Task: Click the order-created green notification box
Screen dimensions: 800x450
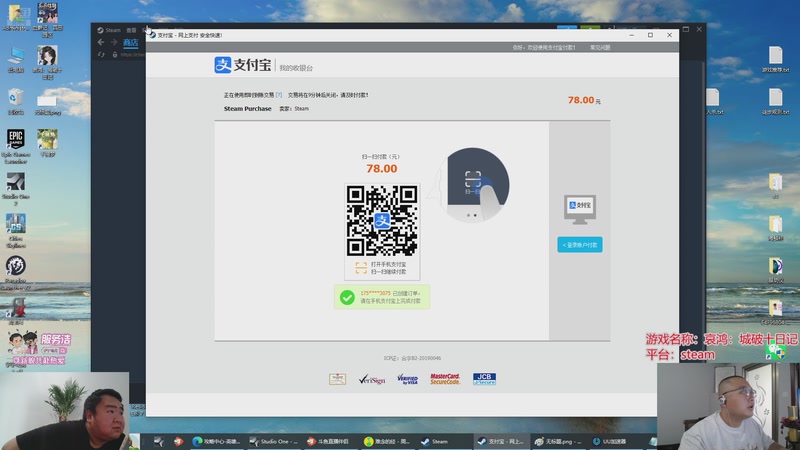Action: point(382,297)
